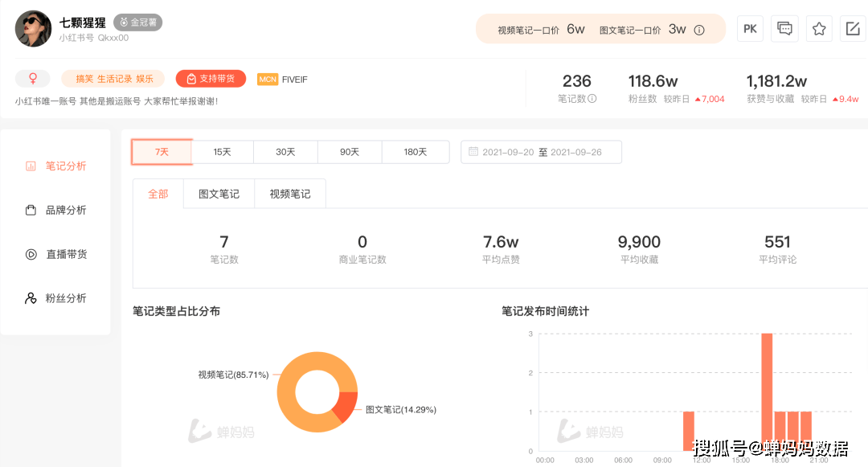
Task: Click the MCN badge icon
Action: coord(268,79)
